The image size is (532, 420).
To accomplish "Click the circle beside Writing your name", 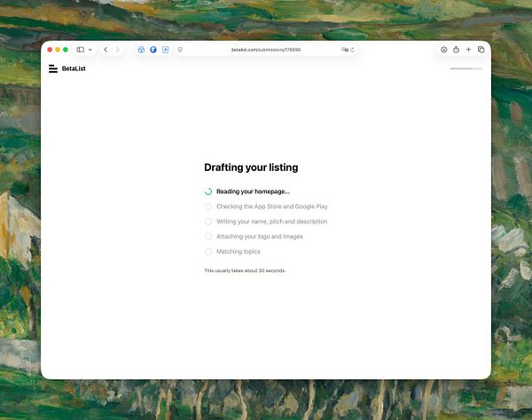I will [x=208, y=222].
